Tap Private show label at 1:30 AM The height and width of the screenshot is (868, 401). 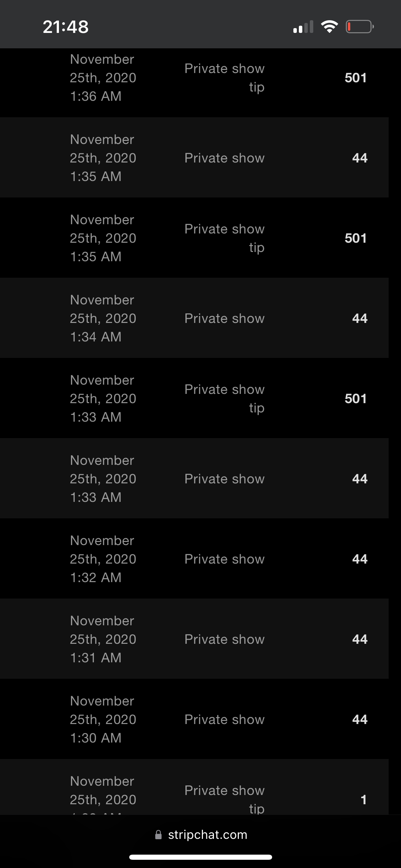pos(224,720)
